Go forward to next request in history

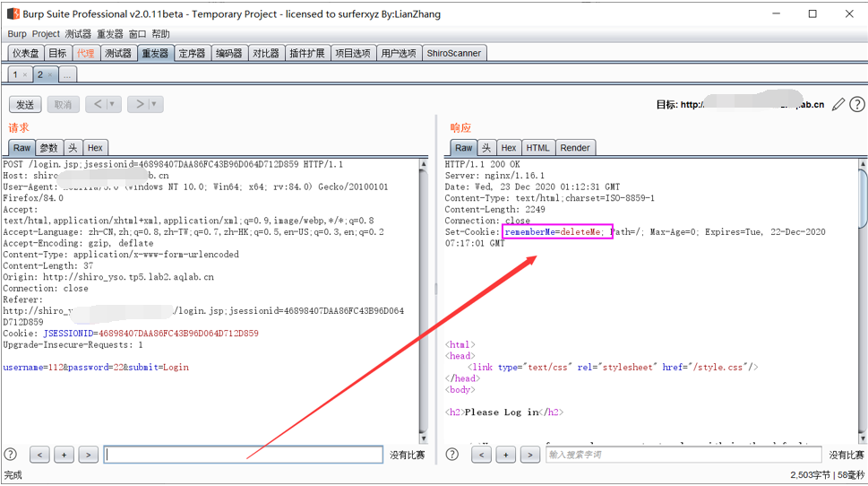(140, 104)
